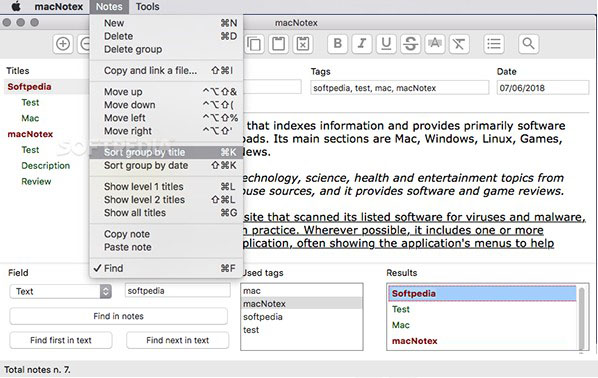Toggle Bold formatting button
This screenshot has height=378, width=598.
pyautogui.click(x=338, y=44)
